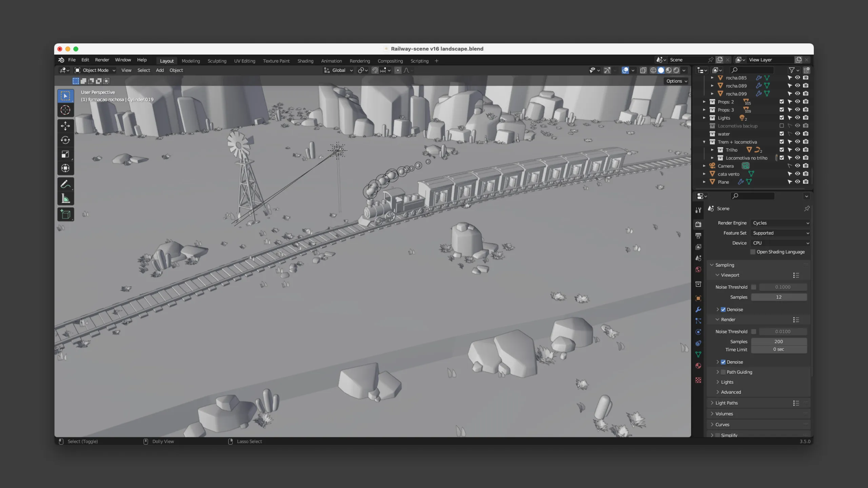Click the Snap magnet icon
This screenshot has width=868, height=488.
[375, 70]
